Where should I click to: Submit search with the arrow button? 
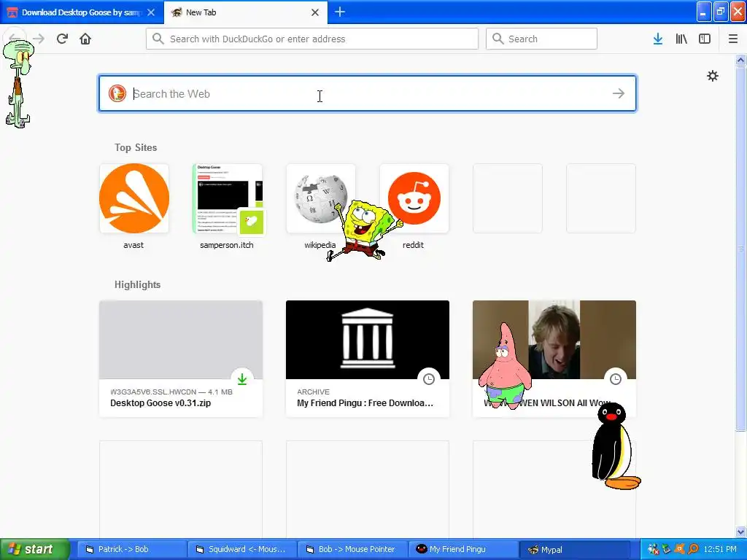tap(619, 93)
